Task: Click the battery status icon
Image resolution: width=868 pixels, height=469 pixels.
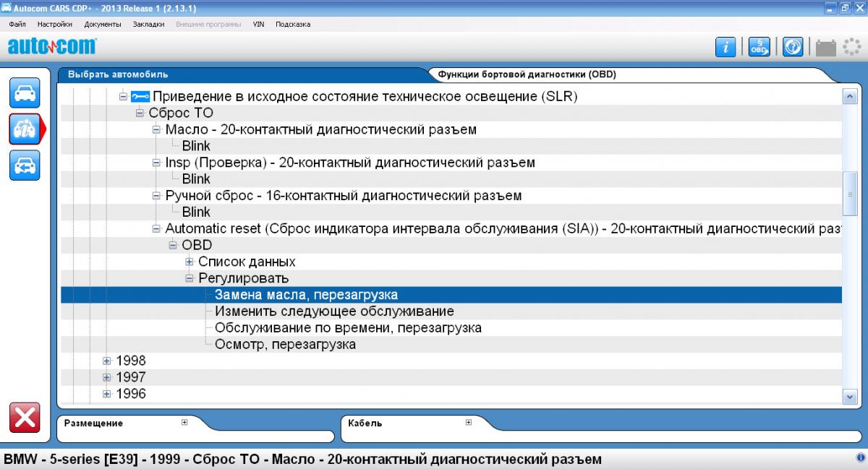Action: pos(825,48)
